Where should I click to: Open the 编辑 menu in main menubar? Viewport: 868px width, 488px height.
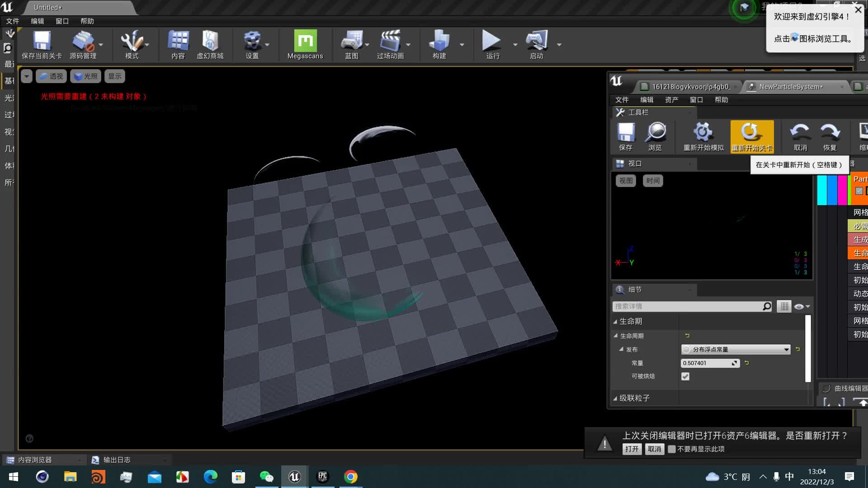(x=37, y=21)
